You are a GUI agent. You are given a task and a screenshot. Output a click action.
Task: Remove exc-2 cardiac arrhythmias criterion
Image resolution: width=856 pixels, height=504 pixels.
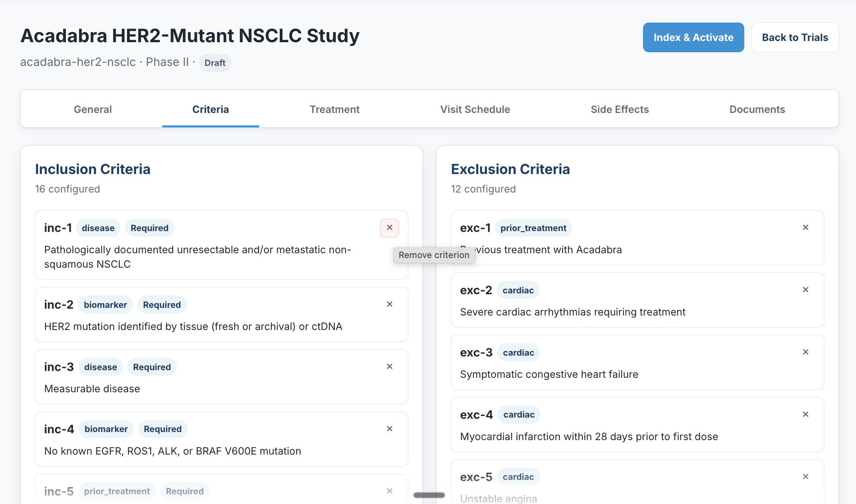click(805, 290)
